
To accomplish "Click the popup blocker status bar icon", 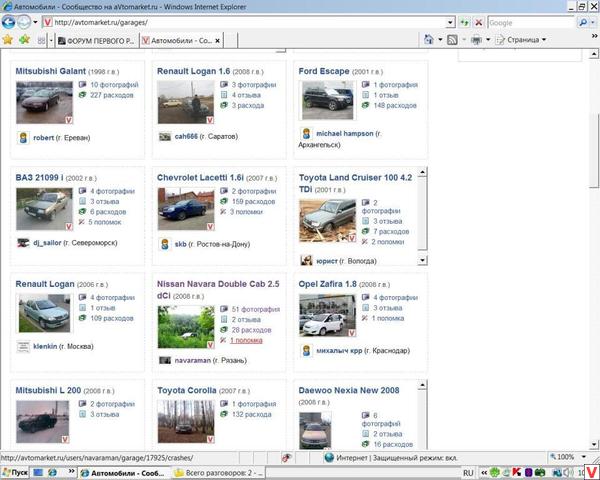I will 286,457.
